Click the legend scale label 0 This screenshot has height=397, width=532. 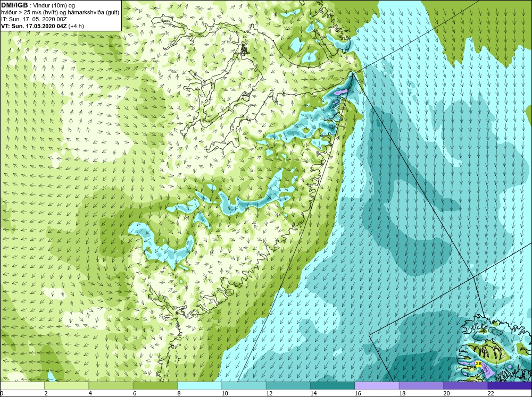pyautogui.click(x=2, y=393)
